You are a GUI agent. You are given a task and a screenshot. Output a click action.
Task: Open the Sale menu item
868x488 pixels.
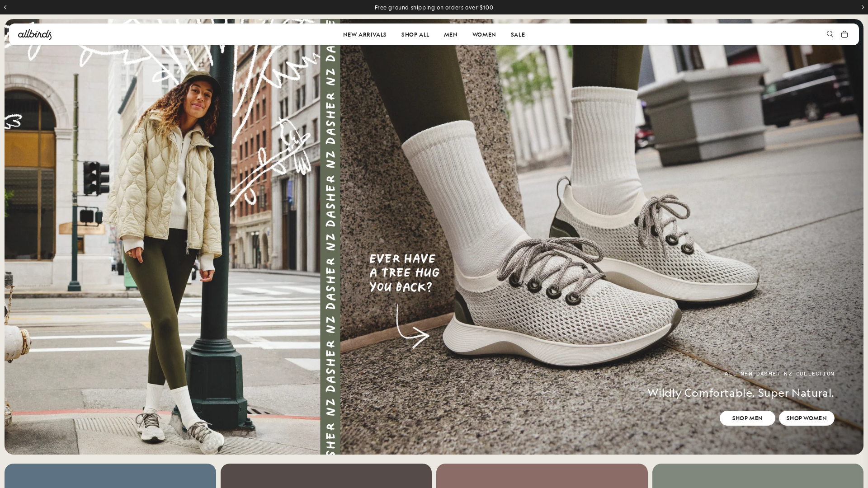(x=518, y=35)
